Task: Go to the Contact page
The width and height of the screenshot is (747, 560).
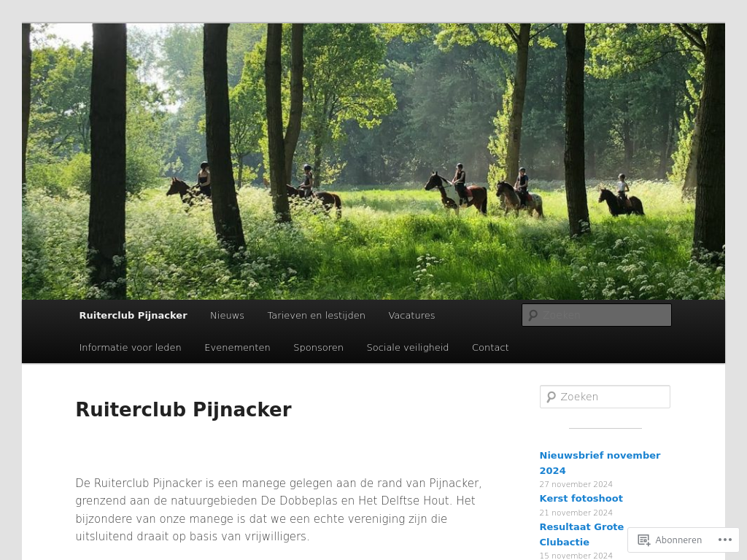Action: click(x=490, y=348)
